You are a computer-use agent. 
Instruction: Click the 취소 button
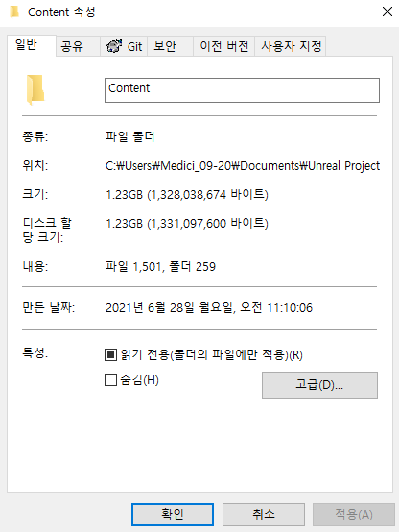(264, 515)
